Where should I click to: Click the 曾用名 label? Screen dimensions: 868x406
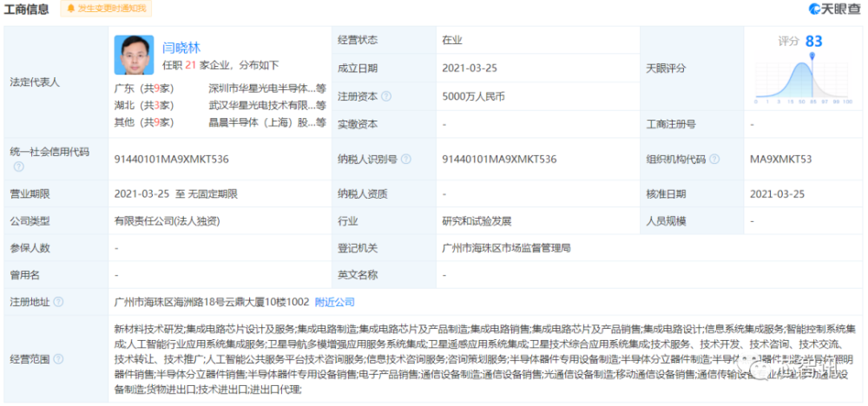(x=25, y=275)
